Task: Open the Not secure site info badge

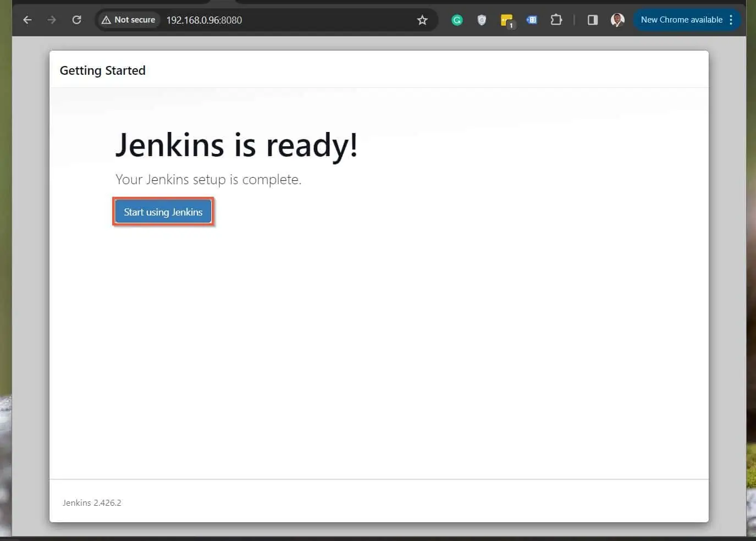Action: (129, 20)
